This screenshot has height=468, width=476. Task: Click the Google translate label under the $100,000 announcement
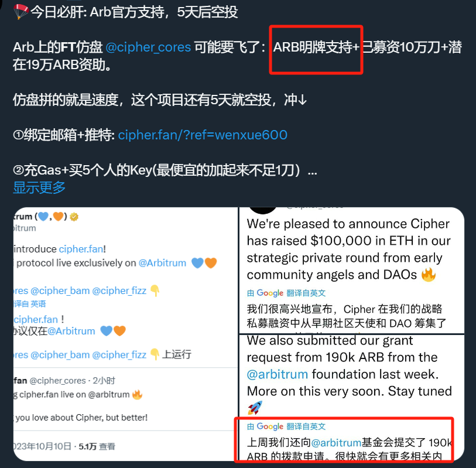click(286, 293)
